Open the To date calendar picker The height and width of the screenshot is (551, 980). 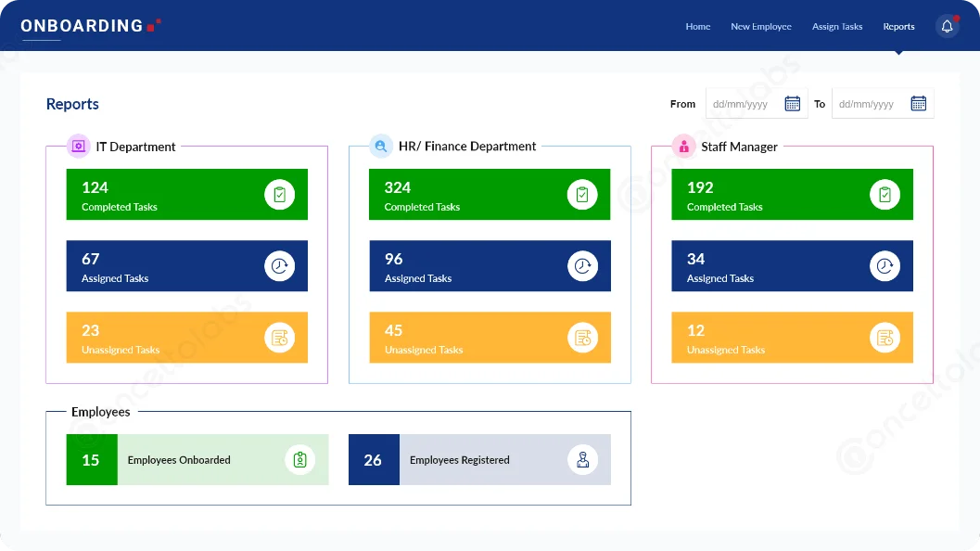pyautogui.click(x=918, y=104)
